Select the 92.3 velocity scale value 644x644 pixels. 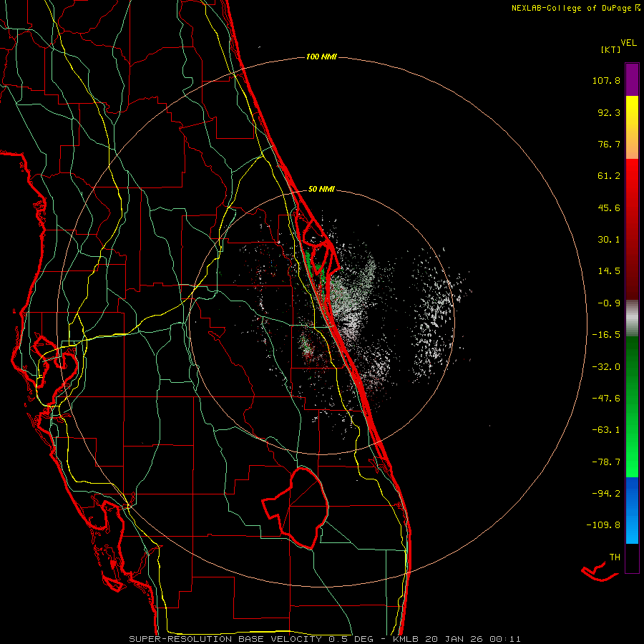[x=609, y=112]
